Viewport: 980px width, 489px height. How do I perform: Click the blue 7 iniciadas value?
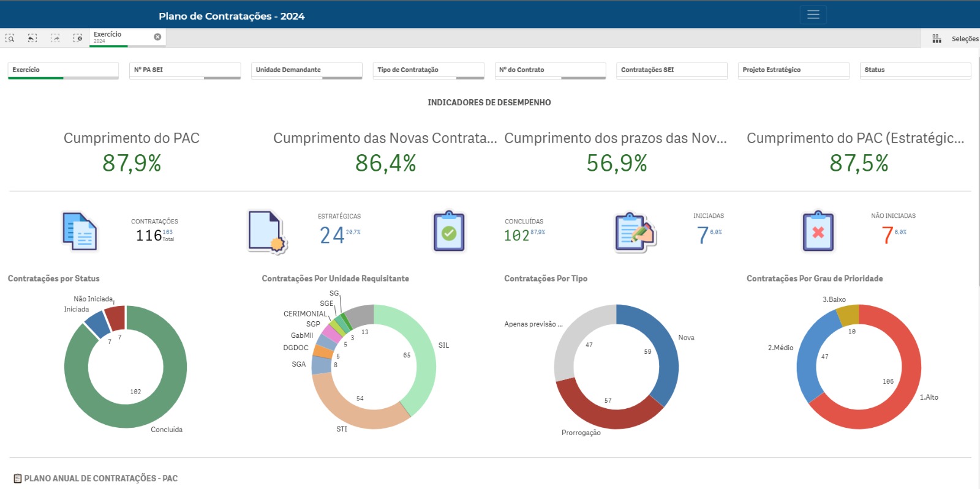pyautogui.click(x=703, y=236)
